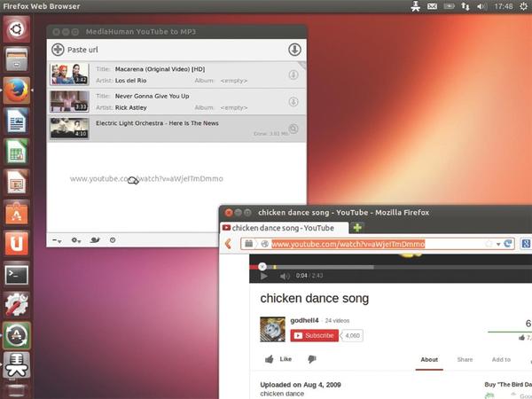Click the Never Gonna Give You Up title
532x399 pixels.
coord(152,96)
